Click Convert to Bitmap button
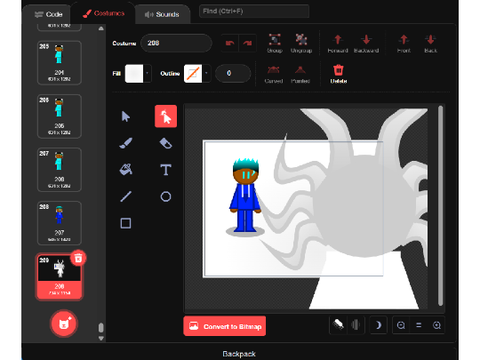The height and width of the screenshot is (360, 480). (x=225, y=326)
